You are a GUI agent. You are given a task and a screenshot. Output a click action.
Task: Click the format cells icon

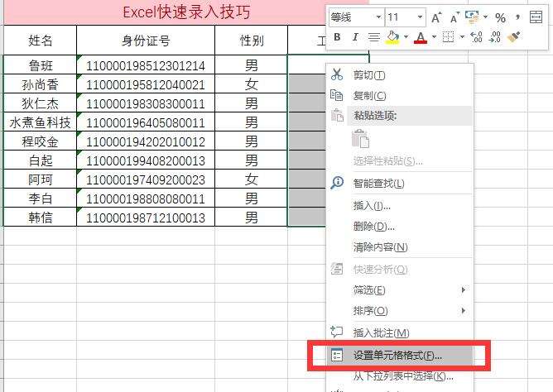337,355
